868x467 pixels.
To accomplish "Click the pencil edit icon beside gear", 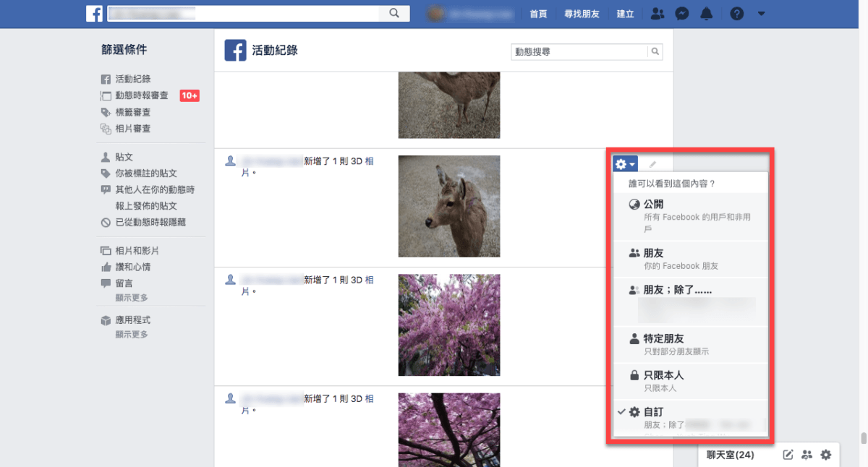I will 652,165.
